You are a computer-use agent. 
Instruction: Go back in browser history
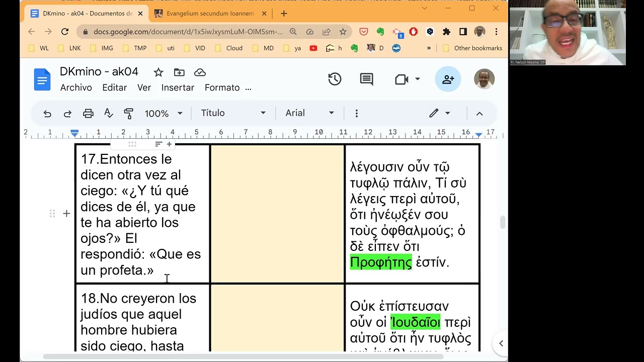[x=32, y=32]
